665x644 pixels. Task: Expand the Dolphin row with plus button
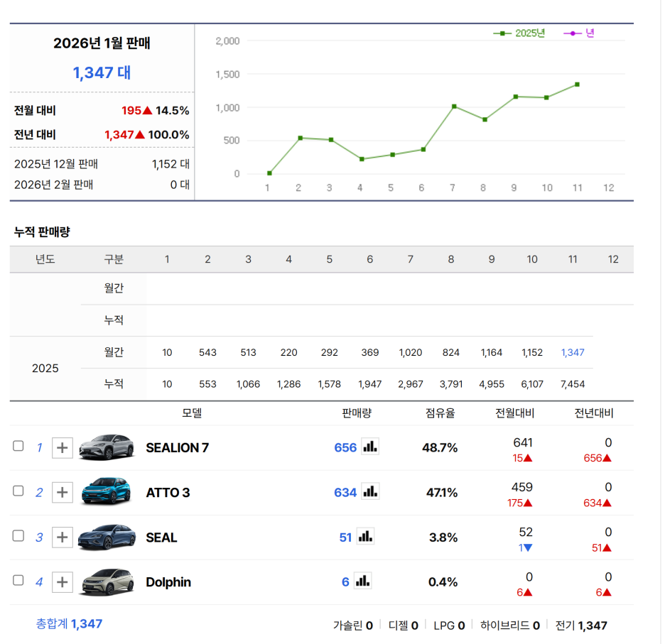coord(63,582)
